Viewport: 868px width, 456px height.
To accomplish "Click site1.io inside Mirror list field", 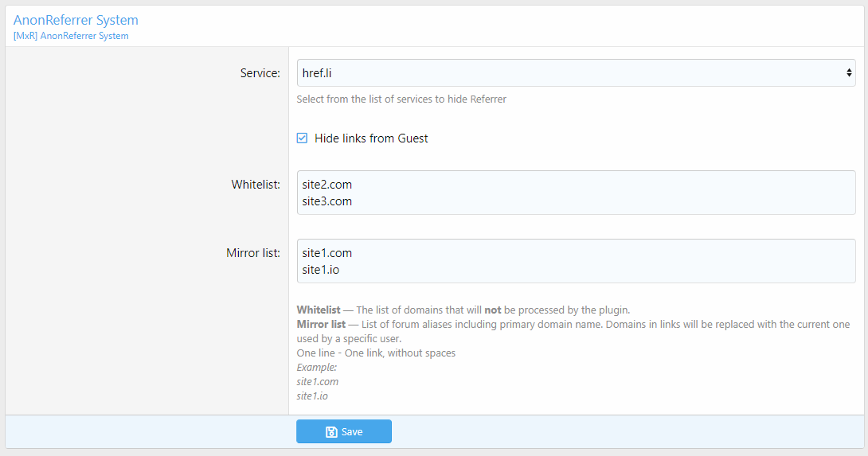I will point(322,270).
